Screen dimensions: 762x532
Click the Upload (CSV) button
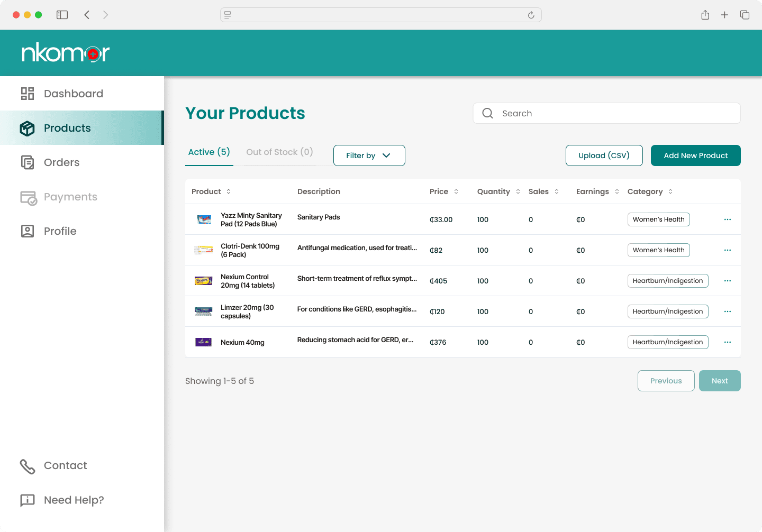pos(604,155)
